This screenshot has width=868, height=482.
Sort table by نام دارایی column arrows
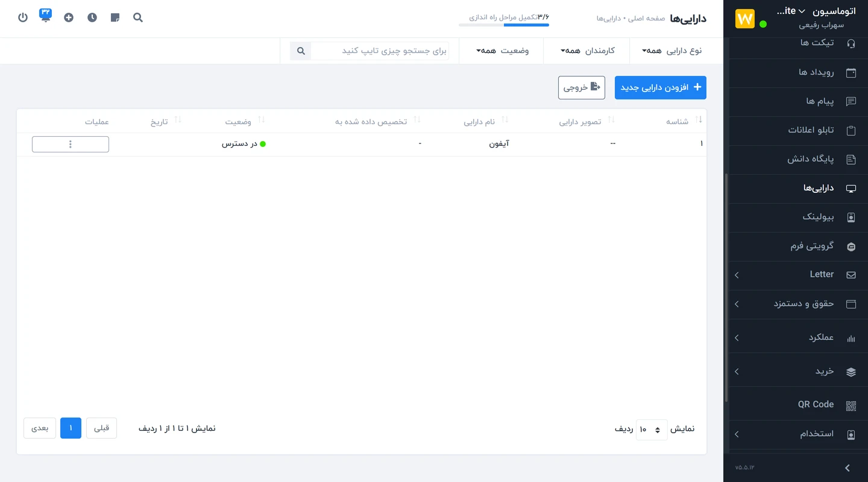pyautogui.click(x=505, y=120)
